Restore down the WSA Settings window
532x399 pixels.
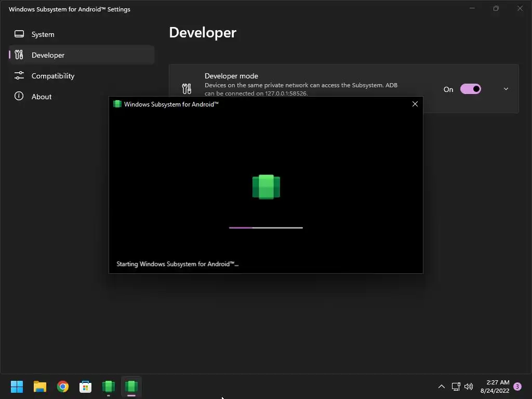click(496, 8)
